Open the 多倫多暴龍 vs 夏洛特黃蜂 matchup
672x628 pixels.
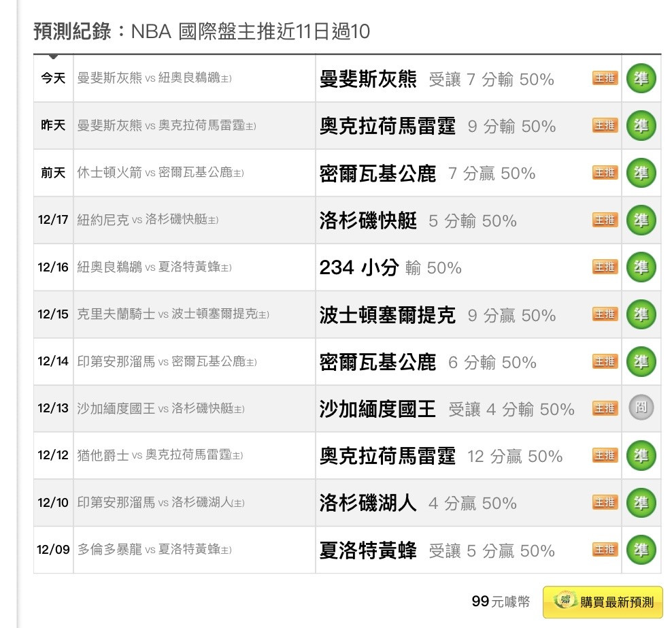pyautogui.click(x=154, y=549)
